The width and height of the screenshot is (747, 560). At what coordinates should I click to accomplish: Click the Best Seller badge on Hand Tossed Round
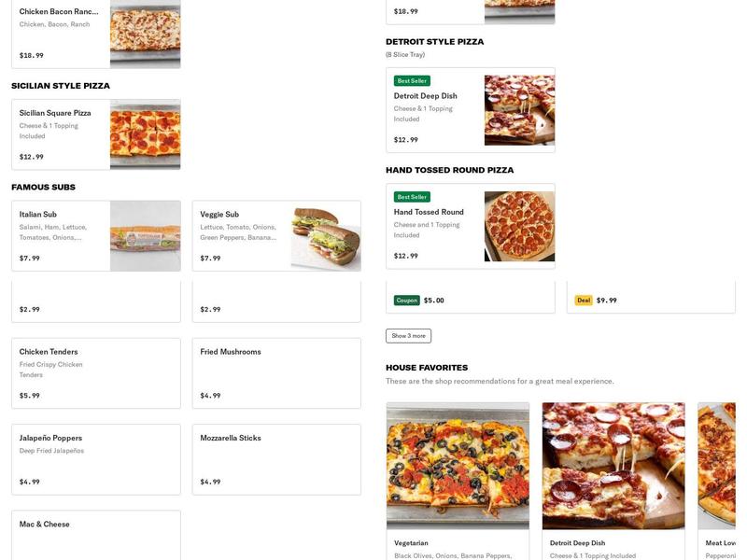(412, 196)
